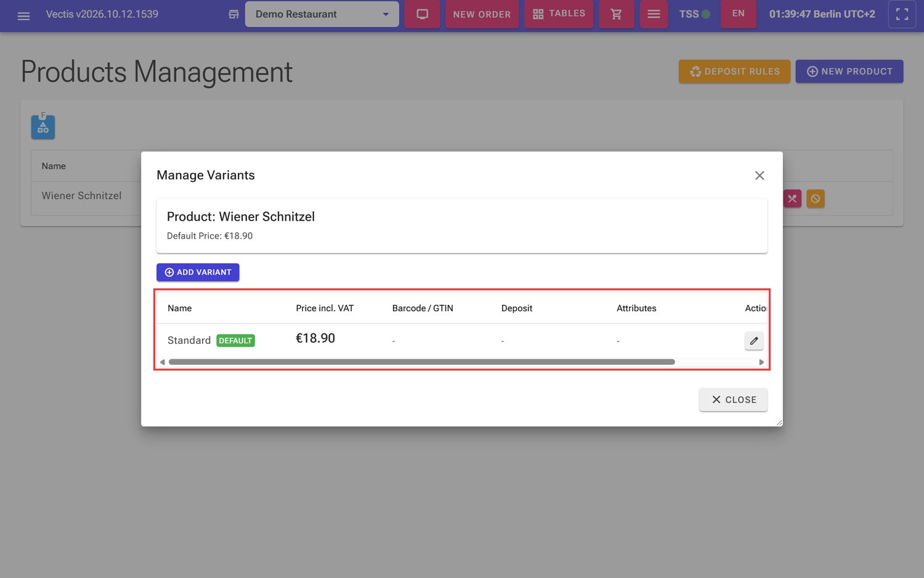Check the TSS status indicator
The height and width of the screenshot is (578, 924).
(694, 14)
